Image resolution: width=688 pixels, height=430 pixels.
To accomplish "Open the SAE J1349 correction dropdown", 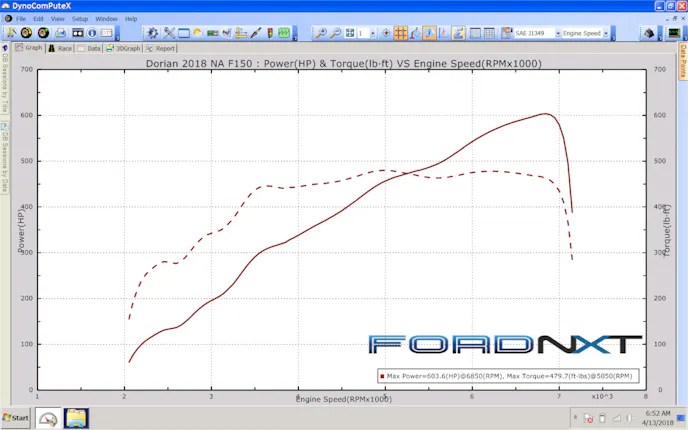I will coord(557,33).
